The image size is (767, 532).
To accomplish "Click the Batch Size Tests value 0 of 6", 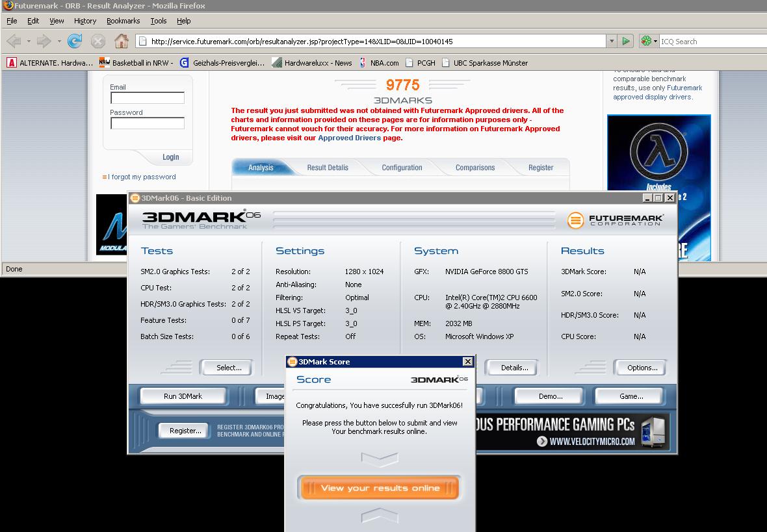I will point(240,336).
